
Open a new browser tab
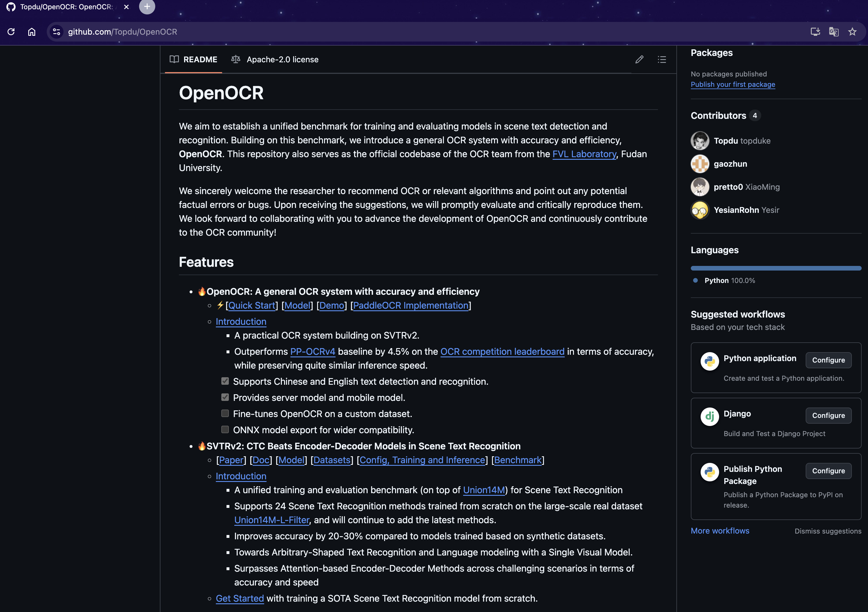tap(147, 6)
